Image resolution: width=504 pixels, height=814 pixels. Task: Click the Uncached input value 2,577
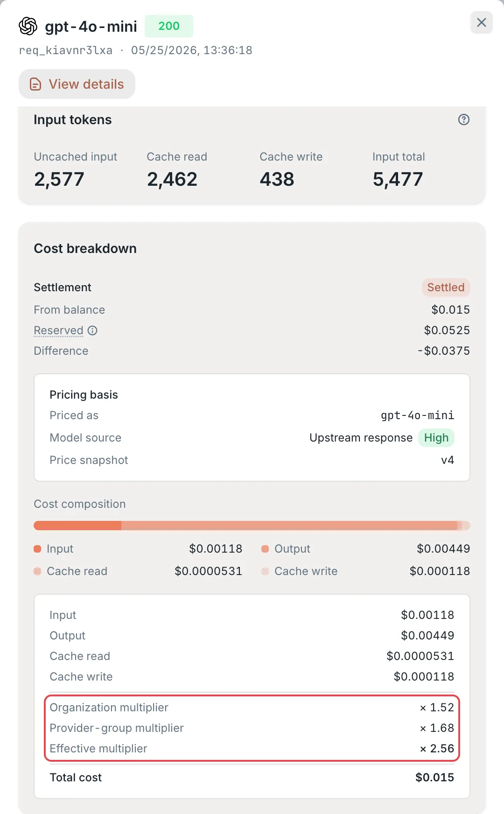59,179
